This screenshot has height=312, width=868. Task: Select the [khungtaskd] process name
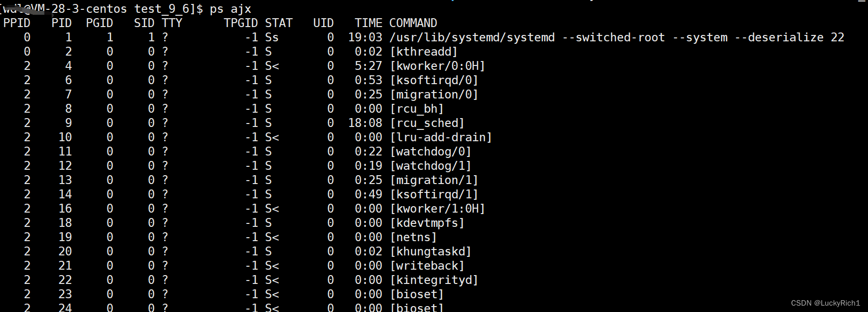click(431, 251)
